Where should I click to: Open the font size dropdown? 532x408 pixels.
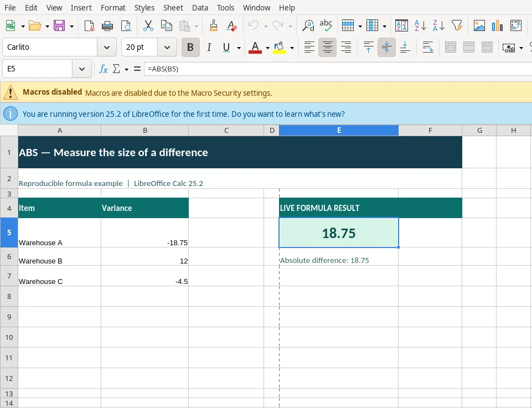click(x=167, y=47)
